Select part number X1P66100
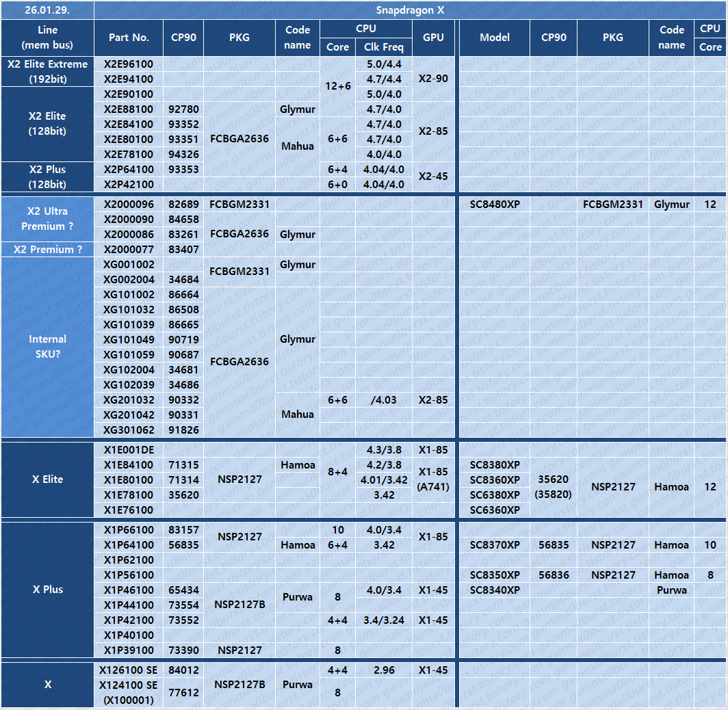728x710 pixels. [129, 530]
